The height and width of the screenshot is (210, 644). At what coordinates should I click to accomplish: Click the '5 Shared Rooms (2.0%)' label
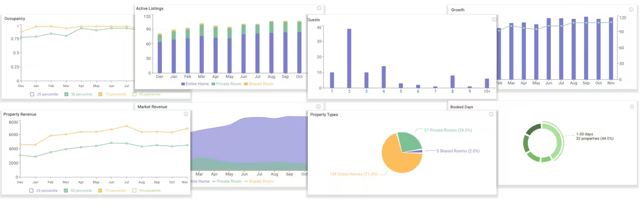click(x=458, y=151)
